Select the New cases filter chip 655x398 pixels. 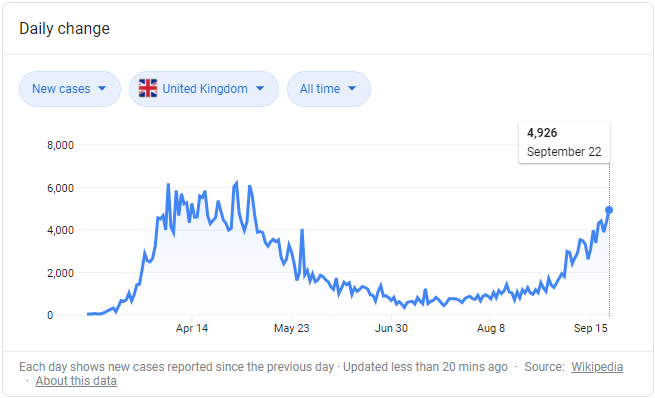(x=70, y=89)
